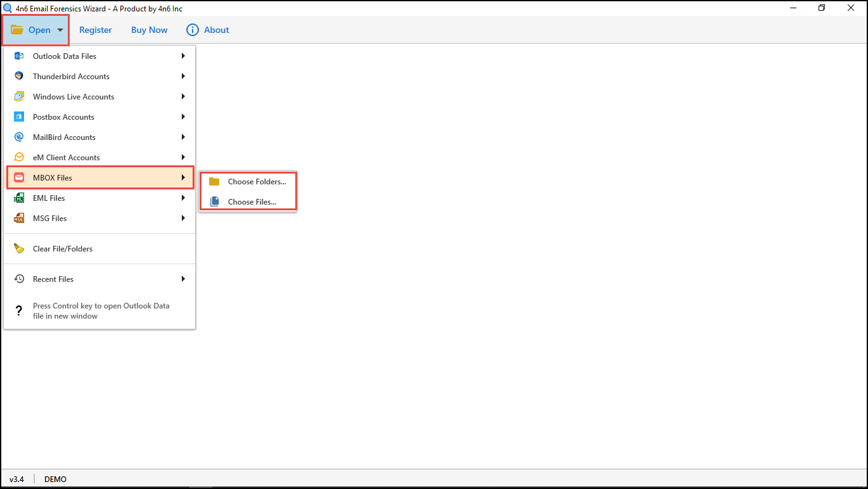Click the broom icon for Clear File/Folders
868x489 pixels.
19,248
